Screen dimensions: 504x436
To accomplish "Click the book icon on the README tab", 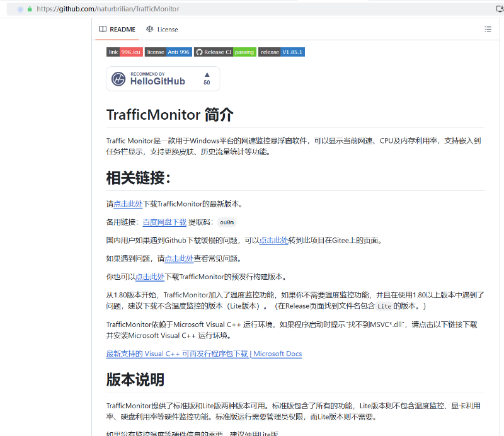I will (102, 29).
